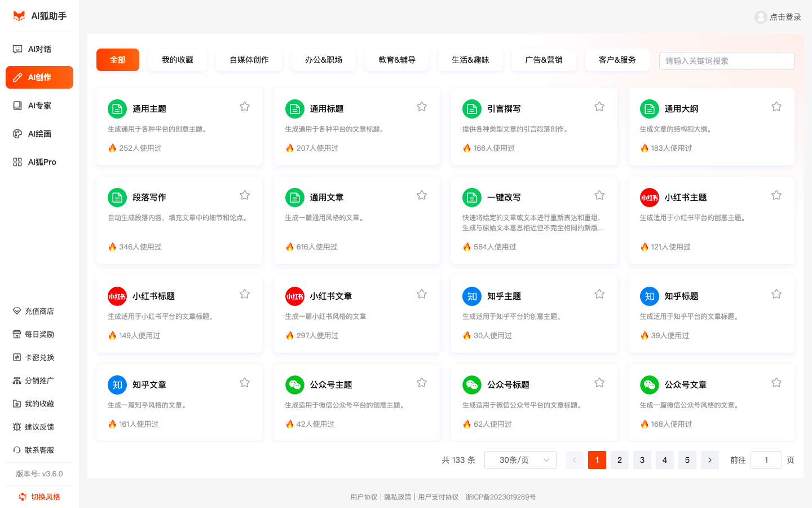Select the 生活&趣味 tab

click(x=470, y=60)
